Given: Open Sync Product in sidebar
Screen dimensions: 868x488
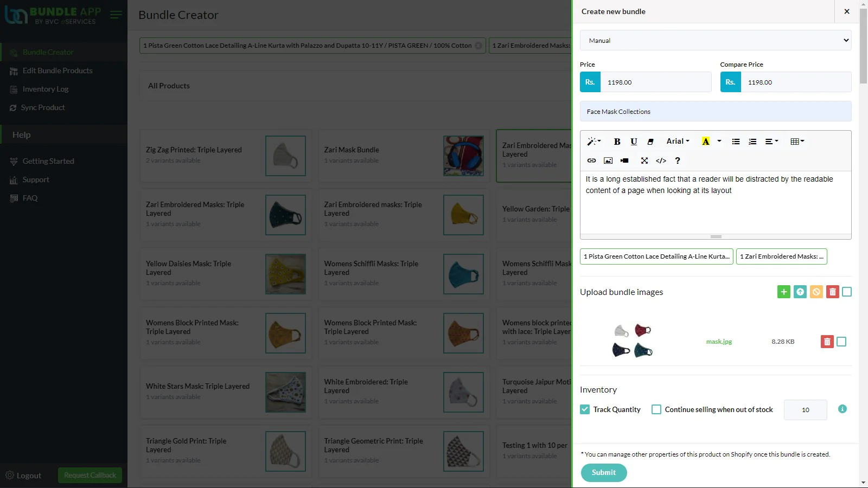Looking at the screenshot, I should tap(43, 108).
